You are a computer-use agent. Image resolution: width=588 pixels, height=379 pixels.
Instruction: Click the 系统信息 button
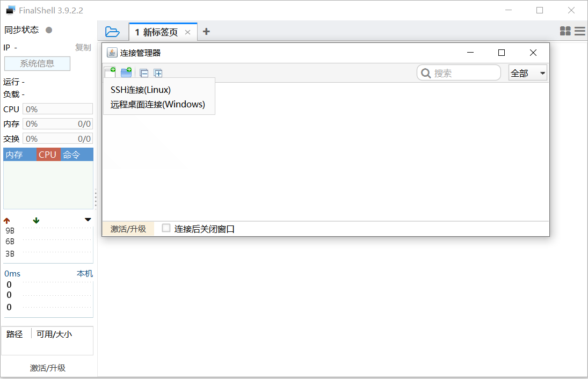[37, 63]
